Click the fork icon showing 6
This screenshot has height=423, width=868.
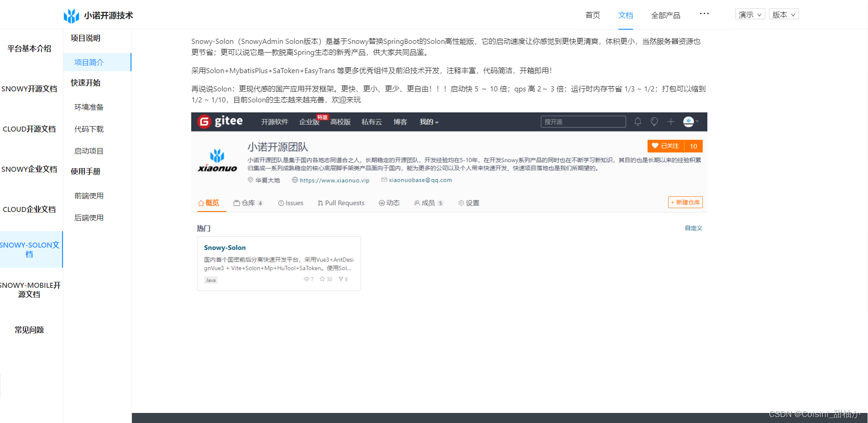tap(343, 279)
